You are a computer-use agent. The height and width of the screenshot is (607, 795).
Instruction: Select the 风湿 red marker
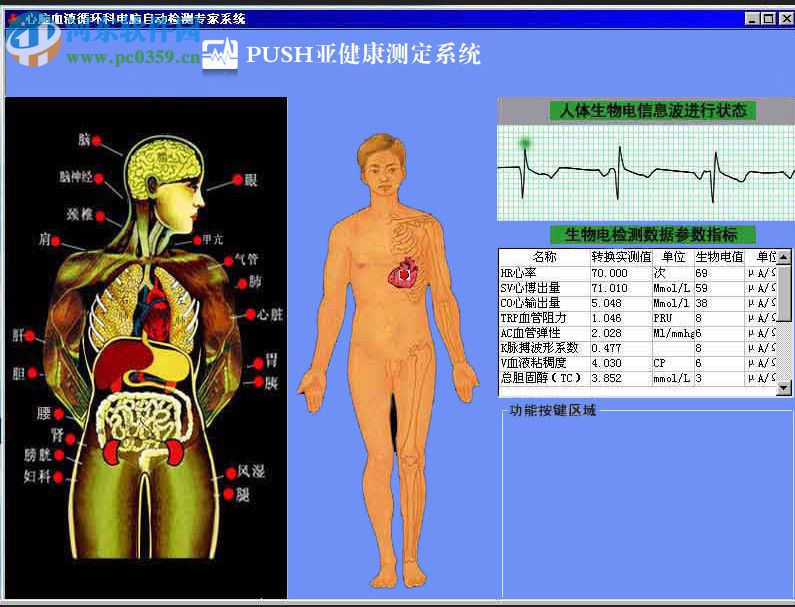coord(231,473)
